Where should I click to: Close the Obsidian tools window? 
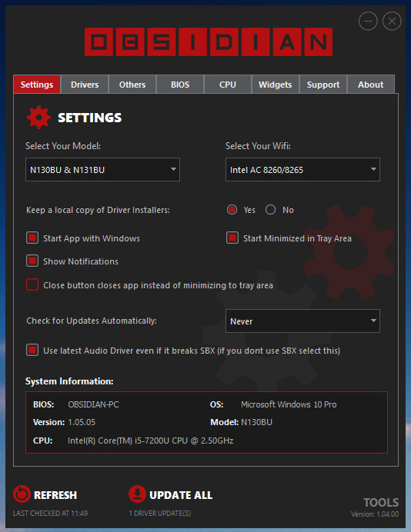coord(392,21)
